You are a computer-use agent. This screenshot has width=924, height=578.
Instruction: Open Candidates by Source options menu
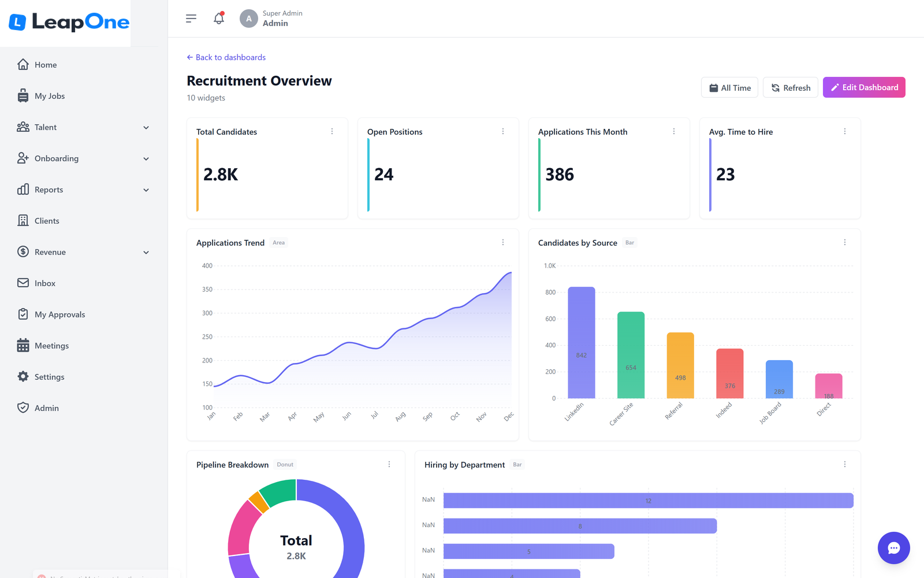pos(845,242)
